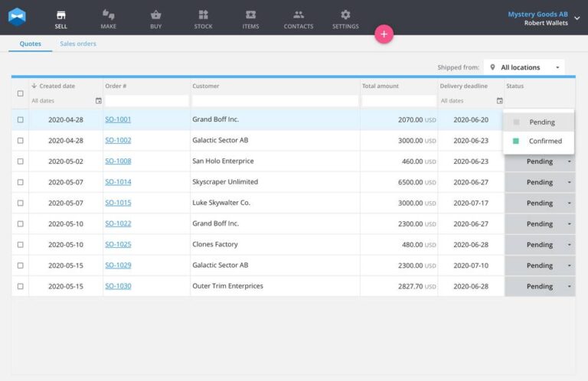Click the pink plus add button
The image size is (588, 381).
(384, 34)
